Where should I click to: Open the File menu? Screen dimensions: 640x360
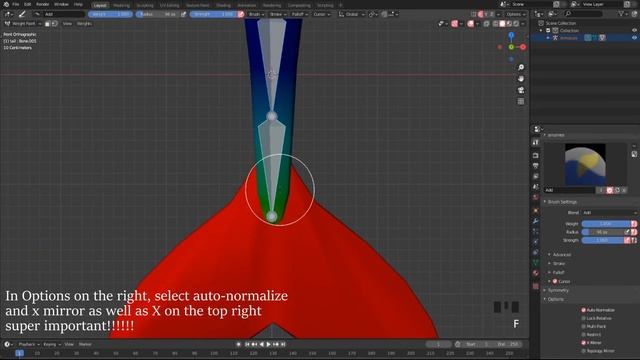[x=16, y=4]
